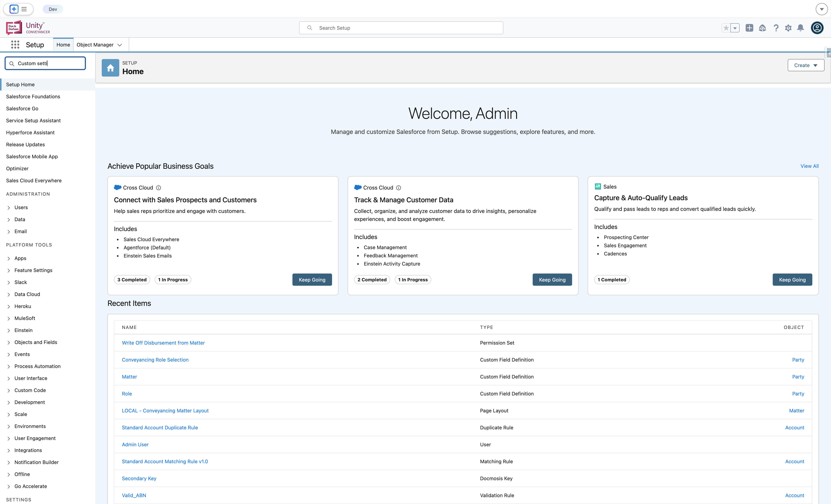Click the Dev environment badge
Image resolution: width=831 pixels, height=504 pixels.
(53, 9)
